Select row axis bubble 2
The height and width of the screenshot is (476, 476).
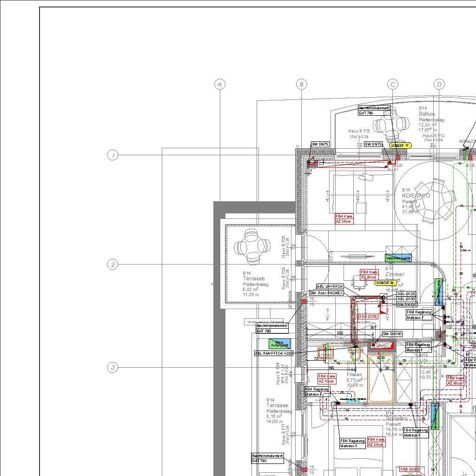click(112, 264)
